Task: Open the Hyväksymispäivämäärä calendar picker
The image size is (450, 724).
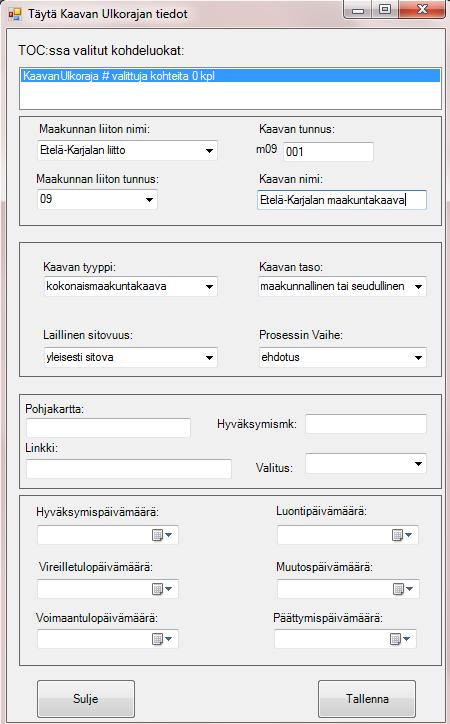Action: [x=162, y=535]
